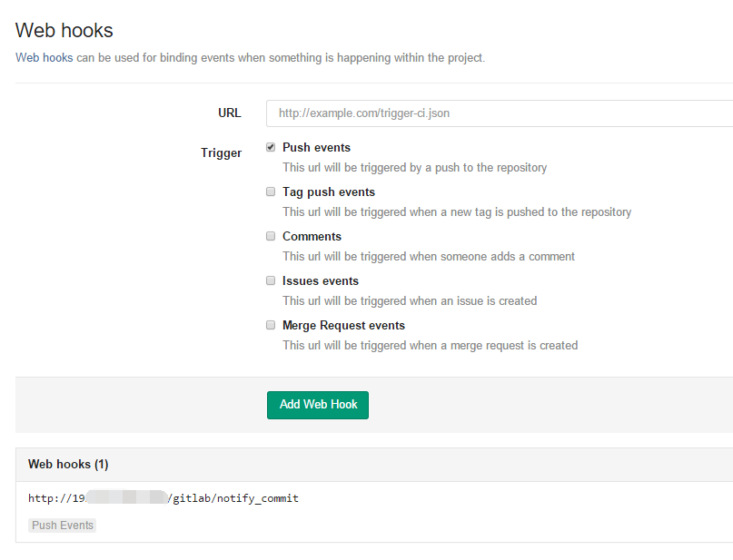
Task: Click the merge request trigger description text
Action: 430,346
